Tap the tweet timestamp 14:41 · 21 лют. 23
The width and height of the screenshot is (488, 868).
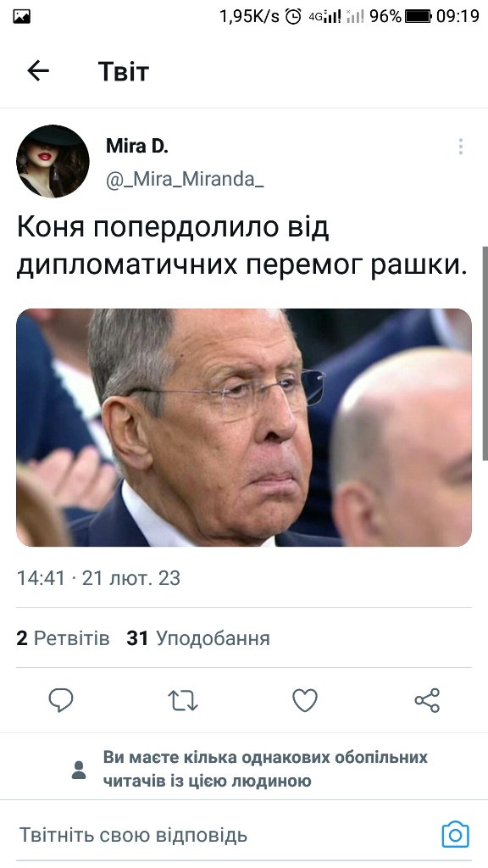[98, 578]
